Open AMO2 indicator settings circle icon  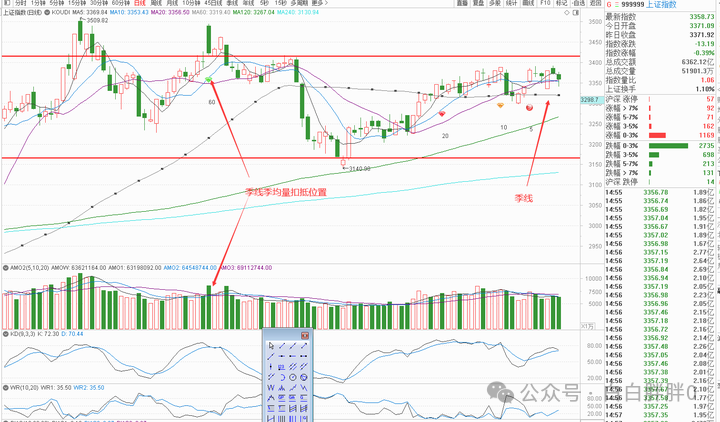tap(6, 267)
